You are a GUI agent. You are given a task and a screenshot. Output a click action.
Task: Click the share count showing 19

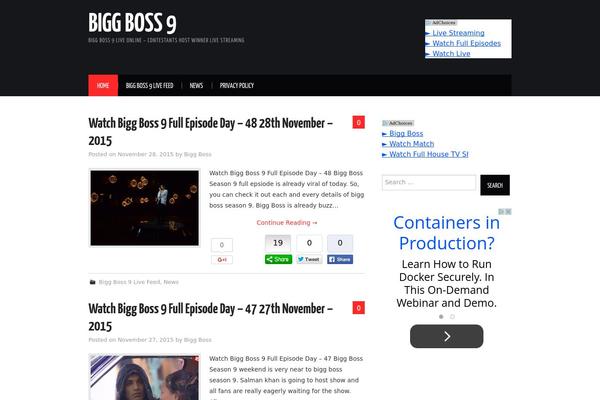[278, 243]
